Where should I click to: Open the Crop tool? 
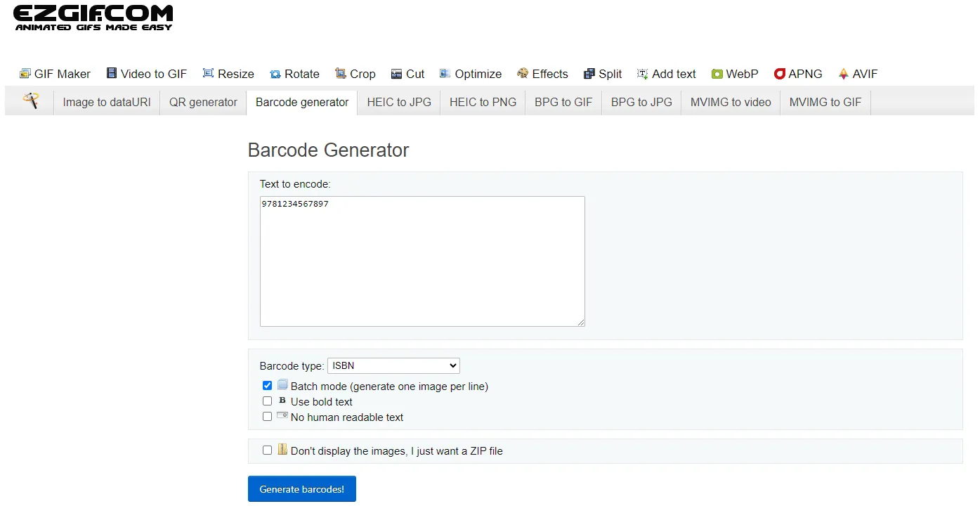(355, 74)
